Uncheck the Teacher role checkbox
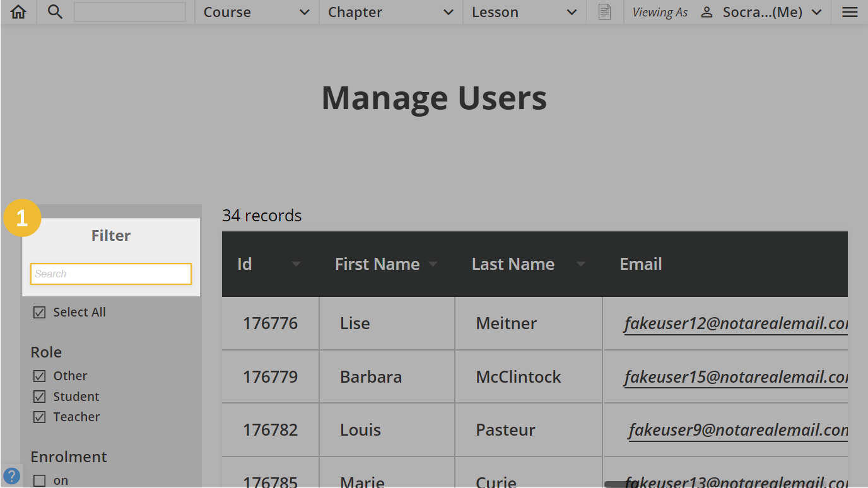The width and height of the screenshot is (868, 488). [x=39, y=417]
